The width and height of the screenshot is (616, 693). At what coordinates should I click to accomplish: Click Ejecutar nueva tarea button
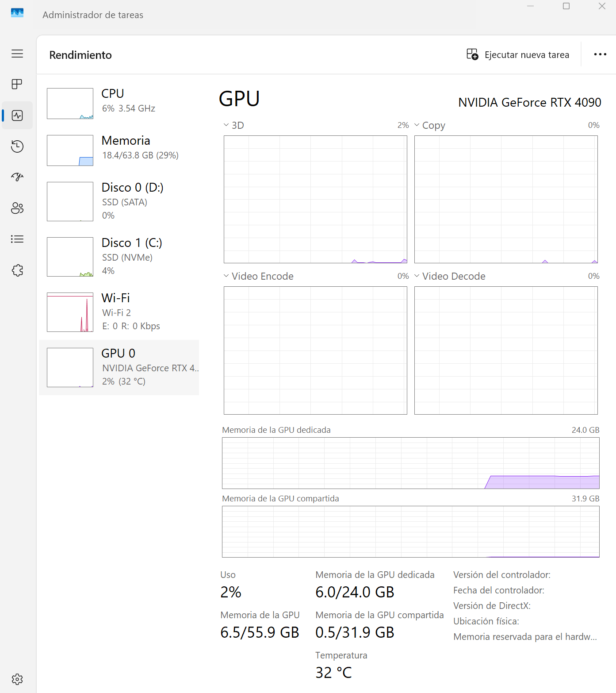[518, 55]
